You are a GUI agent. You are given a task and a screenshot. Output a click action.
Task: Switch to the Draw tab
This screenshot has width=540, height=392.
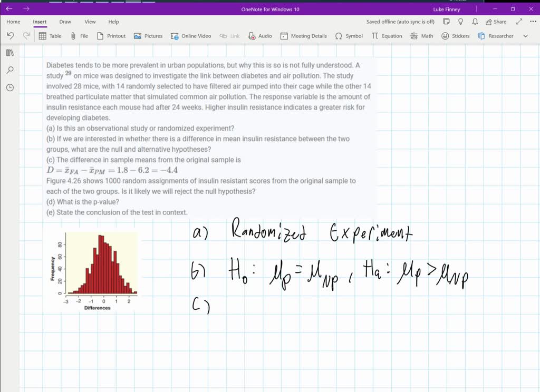click(x=65, y=22)
